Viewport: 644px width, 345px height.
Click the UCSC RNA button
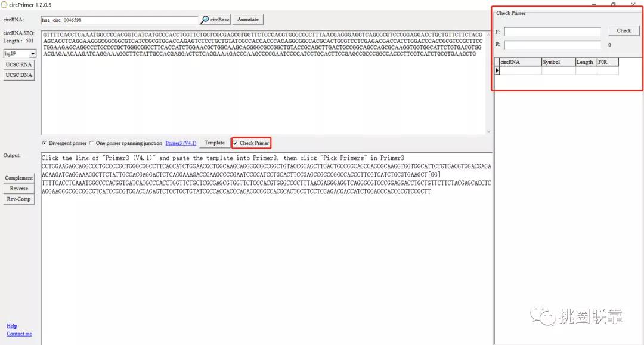click(x=18, y=64)
